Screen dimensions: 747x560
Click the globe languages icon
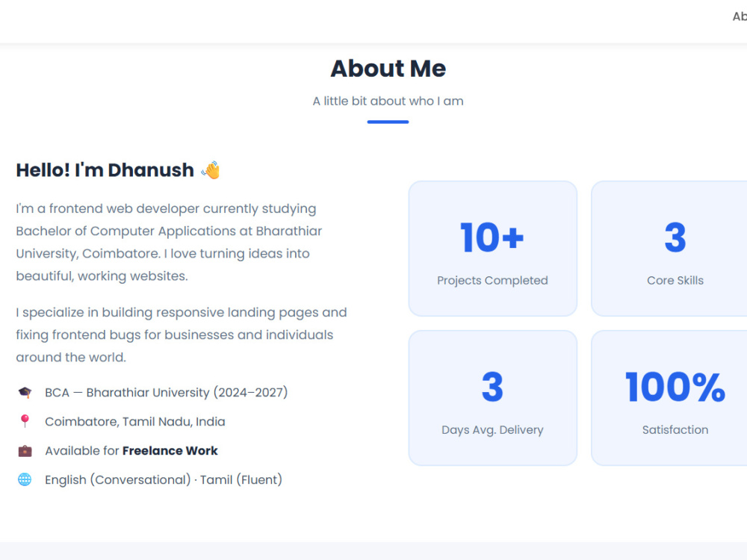25,479
